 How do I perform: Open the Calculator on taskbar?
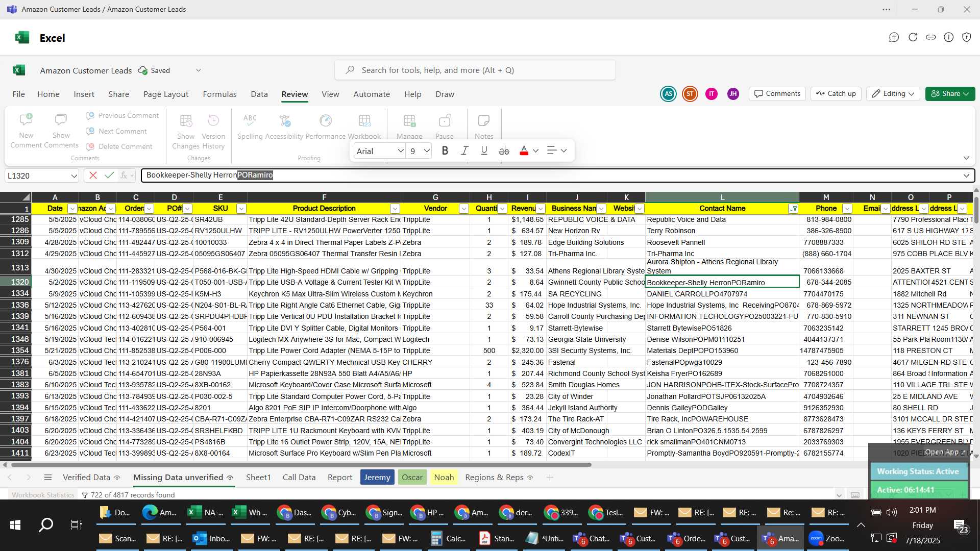(x=449, y=538)
